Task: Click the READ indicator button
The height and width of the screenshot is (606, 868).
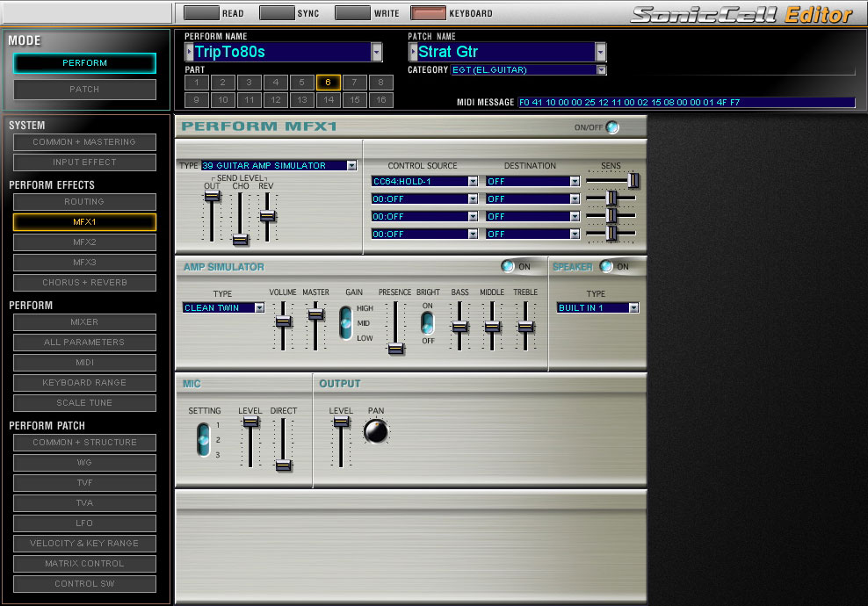Action: (x=201, y=12)
